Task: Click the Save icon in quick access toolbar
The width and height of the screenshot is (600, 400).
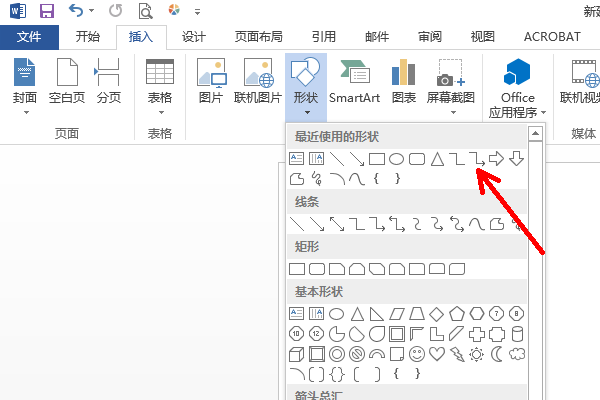Action: [47, 11]
